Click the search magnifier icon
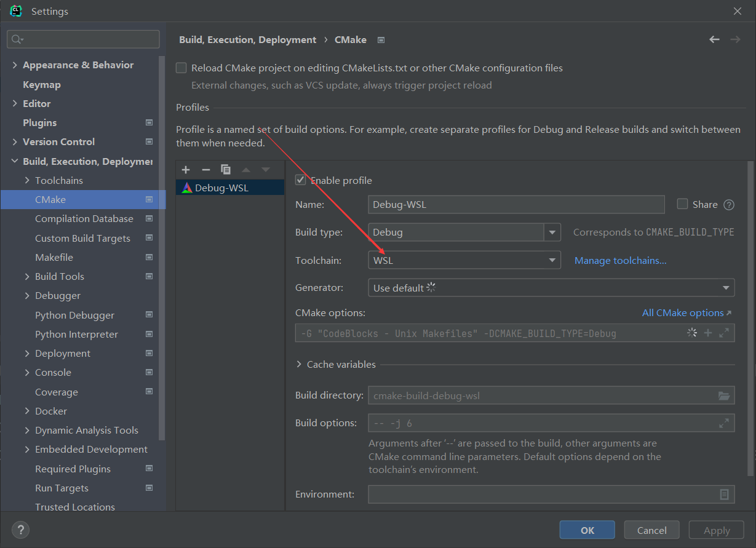Screen dimensions: 756x548 (x=17, y=39)
